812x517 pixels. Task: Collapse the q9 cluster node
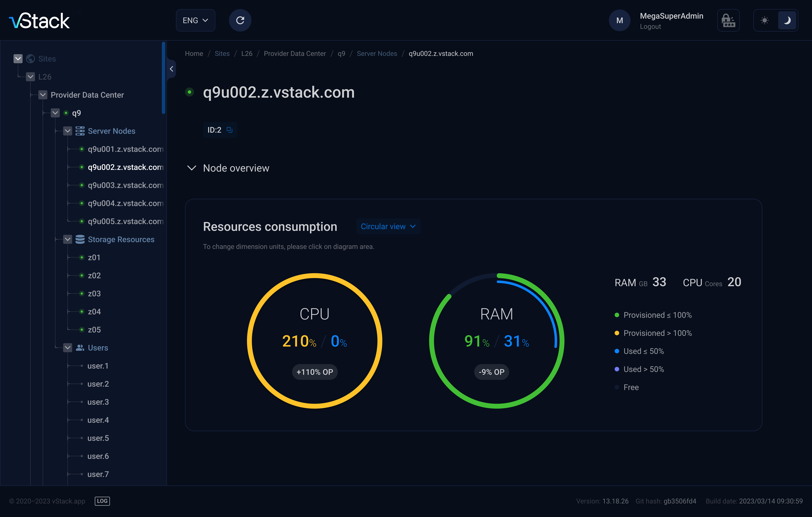(55, 113)
